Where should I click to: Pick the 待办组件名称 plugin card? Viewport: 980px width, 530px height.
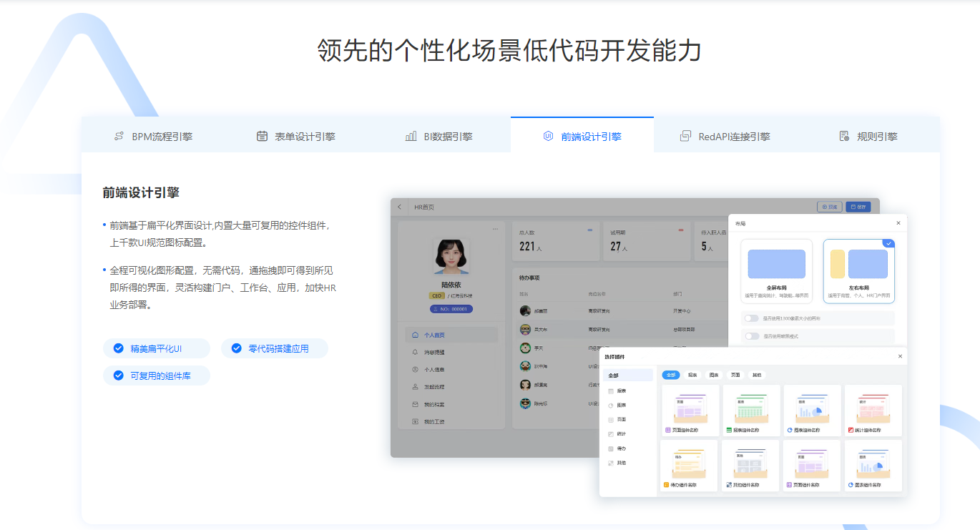[x=690, y=466]
